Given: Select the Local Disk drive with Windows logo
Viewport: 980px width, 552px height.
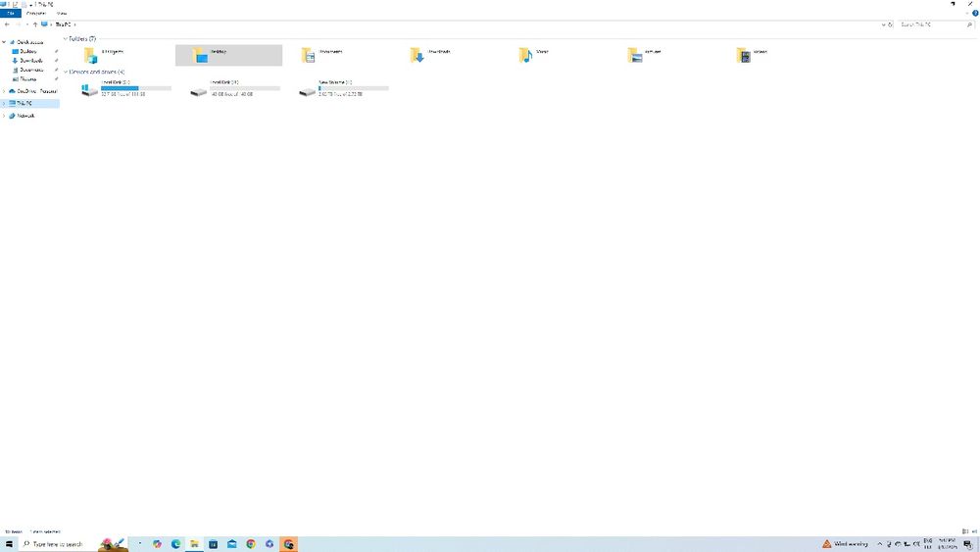Looking at the screenshot, I should [x=122, y=88].
